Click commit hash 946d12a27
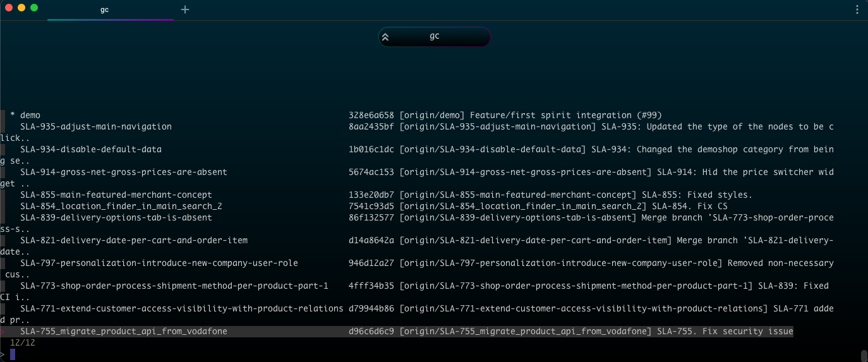868x362 pixels. coord(371,263)
